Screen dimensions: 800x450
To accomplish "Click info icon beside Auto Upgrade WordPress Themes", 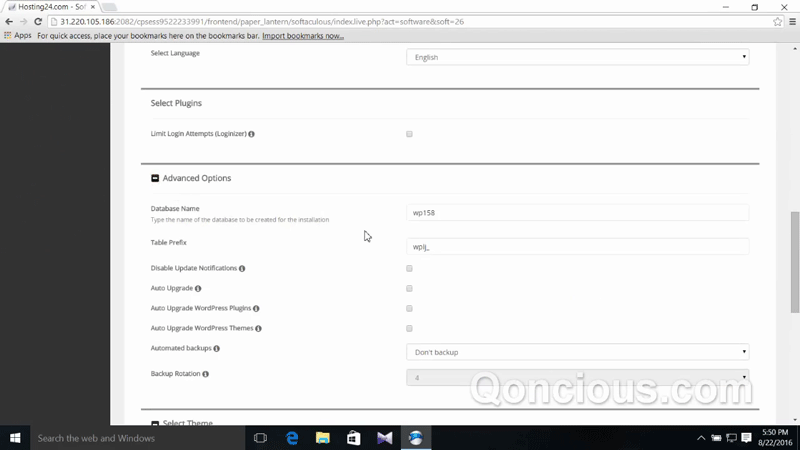I will pyautogui.click(x=258, y=329).
